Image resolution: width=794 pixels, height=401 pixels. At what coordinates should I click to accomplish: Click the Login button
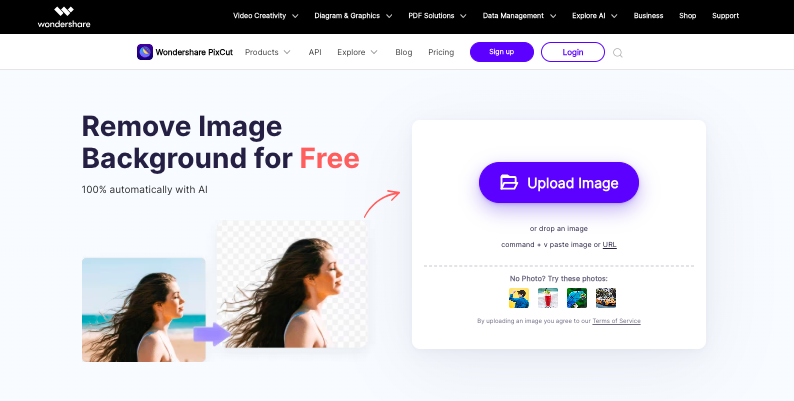click(x=573, y=52)
